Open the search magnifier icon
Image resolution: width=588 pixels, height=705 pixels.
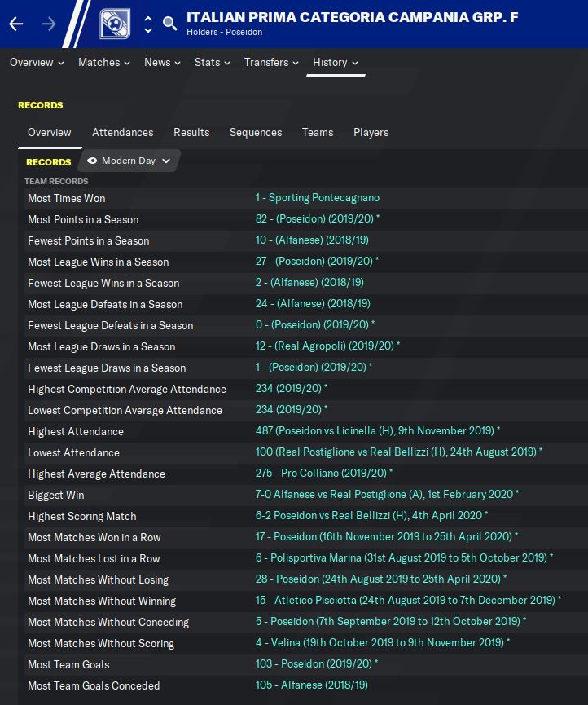click(x=169, y=24)
